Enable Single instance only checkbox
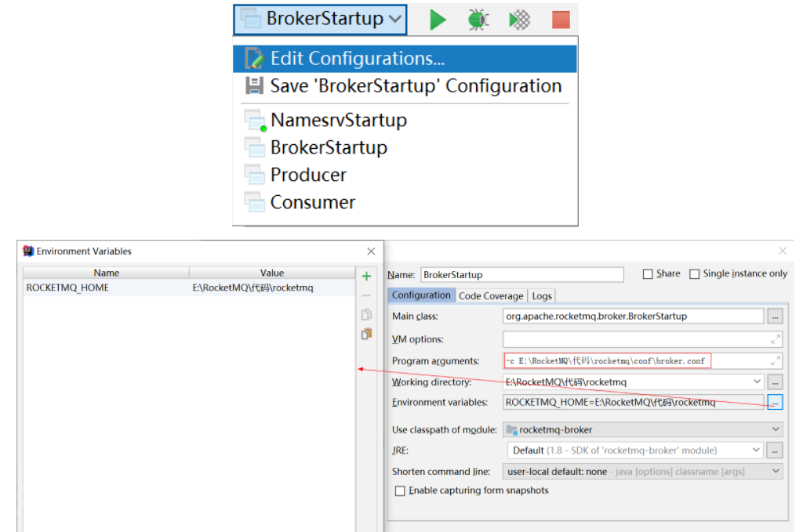 coord(695,274)
